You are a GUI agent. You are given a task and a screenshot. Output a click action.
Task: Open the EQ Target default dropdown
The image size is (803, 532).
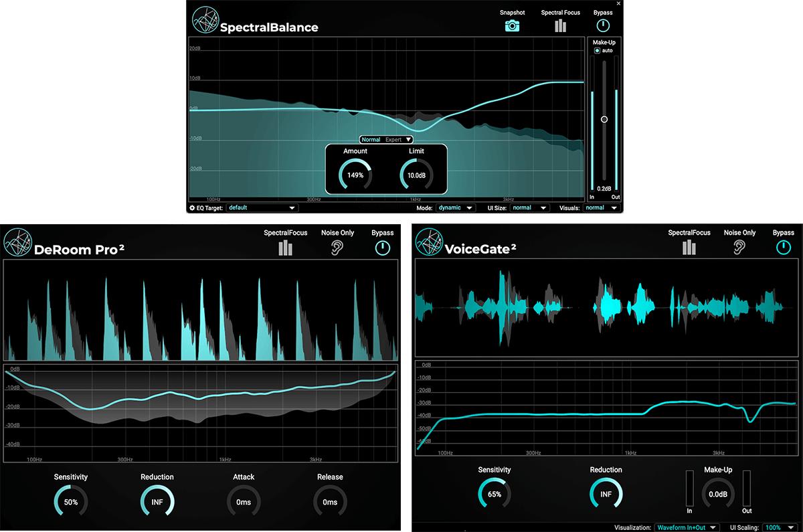click(x=261, y=208)
